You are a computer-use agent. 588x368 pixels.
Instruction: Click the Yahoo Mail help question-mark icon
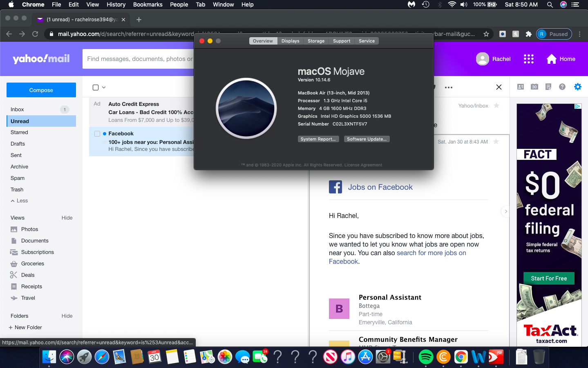click(562, 87)
